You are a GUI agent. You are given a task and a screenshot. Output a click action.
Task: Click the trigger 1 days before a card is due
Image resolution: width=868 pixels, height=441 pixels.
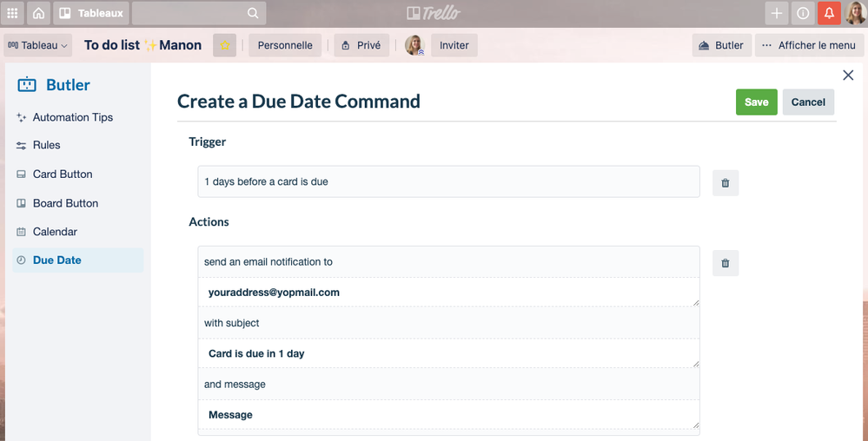448,181
